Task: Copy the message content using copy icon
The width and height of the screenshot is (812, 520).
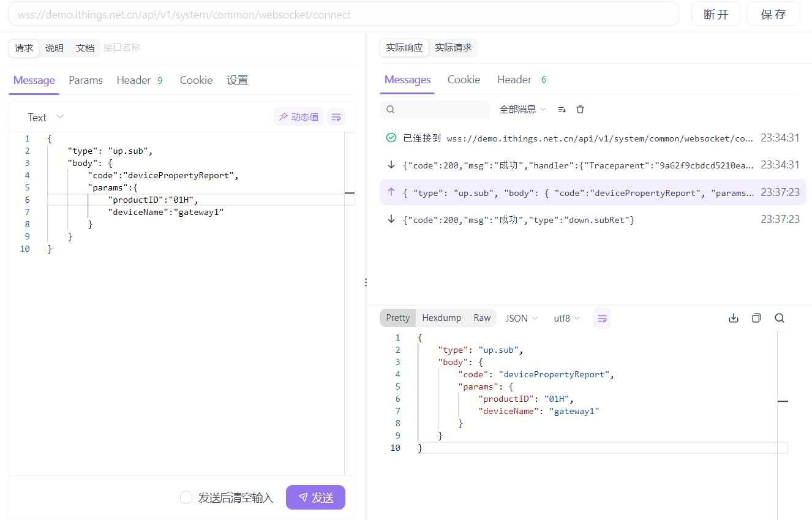Action: click(x=756, y=318)
